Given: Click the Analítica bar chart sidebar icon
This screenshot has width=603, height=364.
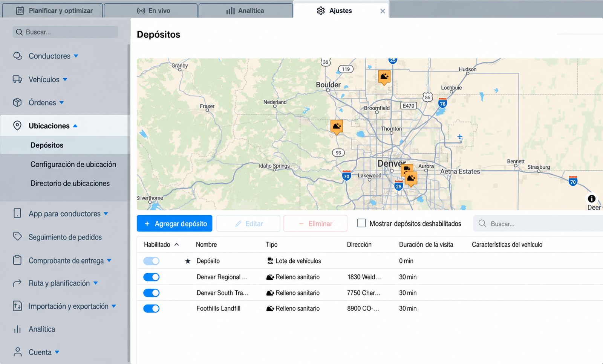Looking at the screenshot, I should point(17,329).
